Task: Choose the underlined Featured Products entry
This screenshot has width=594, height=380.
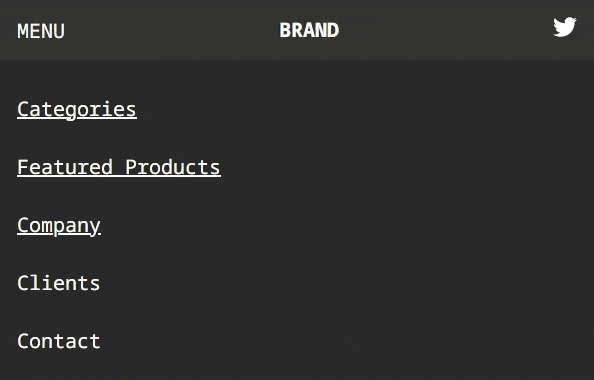Action: pos(119,167)
